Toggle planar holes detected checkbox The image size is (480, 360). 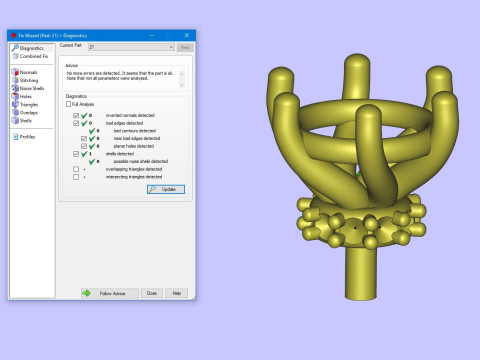click(x=84, y=146)
